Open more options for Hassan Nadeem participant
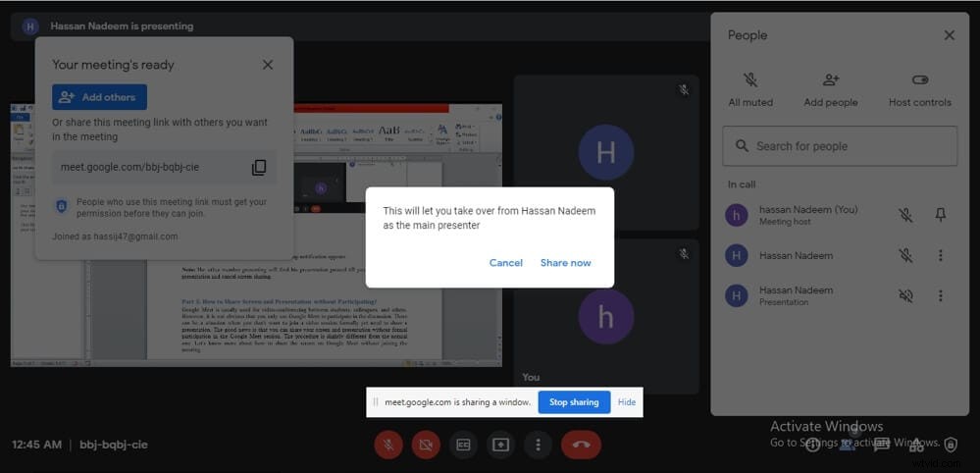980x473 pixels. tap(940, 255)
